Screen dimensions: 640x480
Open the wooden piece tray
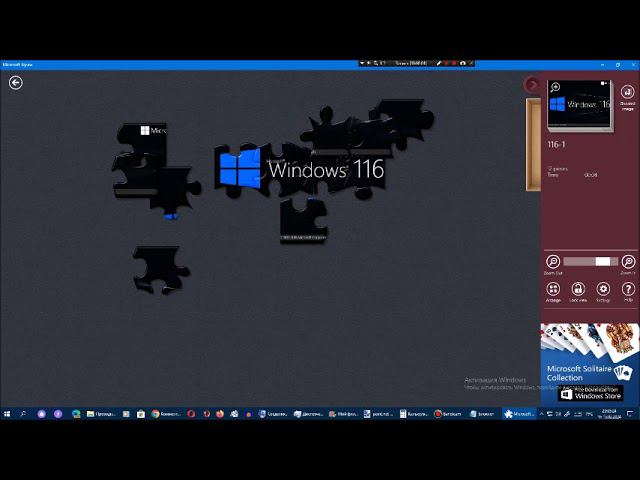[x=533, y=144]
